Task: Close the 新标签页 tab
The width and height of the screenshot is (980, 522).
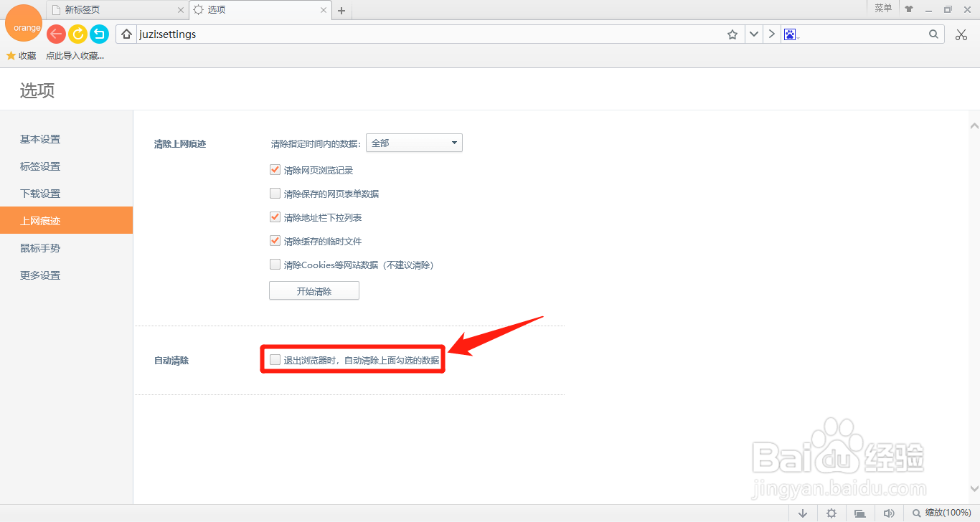Action: (x=181, y=10)
